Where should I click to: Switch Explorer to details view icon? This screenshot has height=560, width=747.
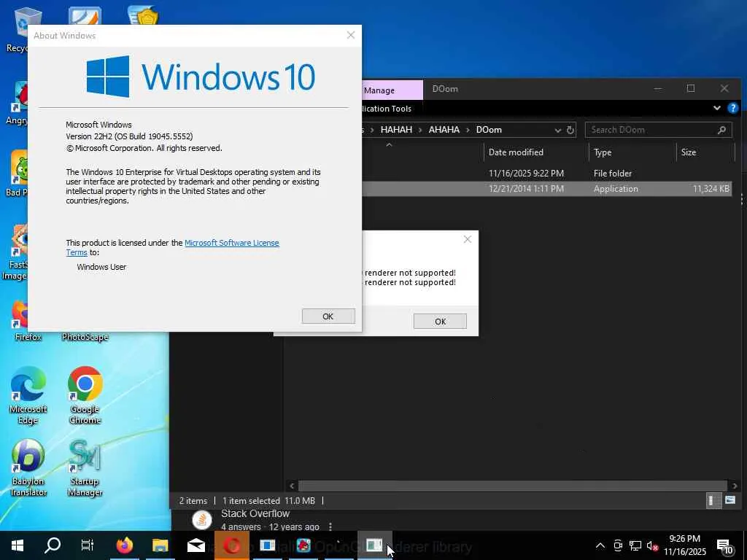coord(713,500)
